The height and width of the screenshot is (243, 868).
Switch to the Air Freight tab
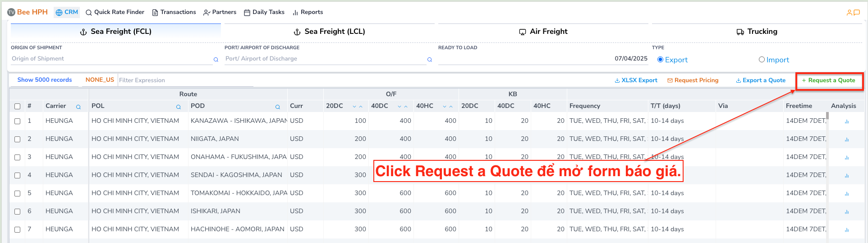(x=543, y=32)
